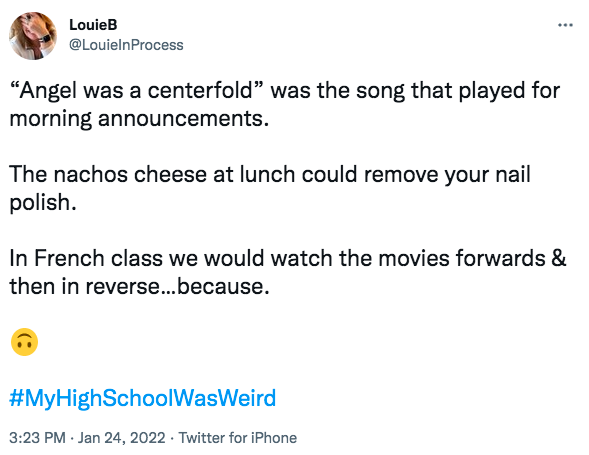The height and width of the screenshot is (455, 589).
Task: Click the ampersand after "forwards"
Action: (559, 258)
